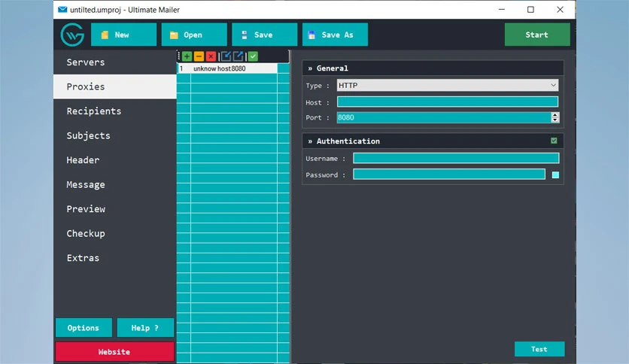Click the green Start button
The height and width of the screenshot is (364, 629).
pyautogui.click(x=537, y=35)
